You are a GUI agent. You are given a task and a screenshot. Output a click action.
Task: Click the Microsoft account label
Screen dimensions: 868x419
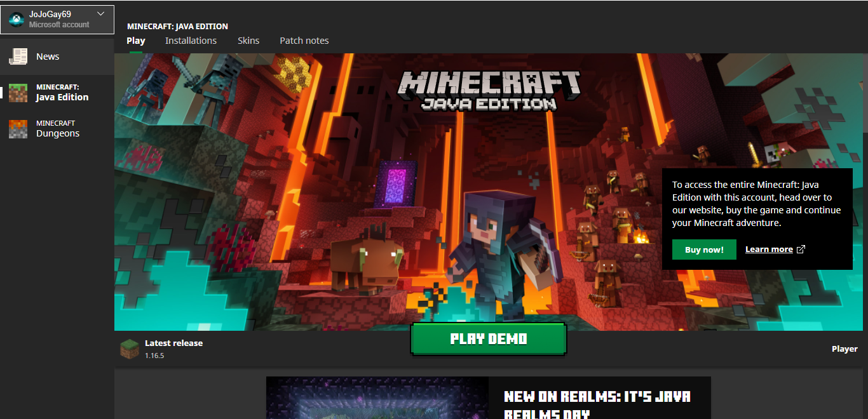point(59,25)
